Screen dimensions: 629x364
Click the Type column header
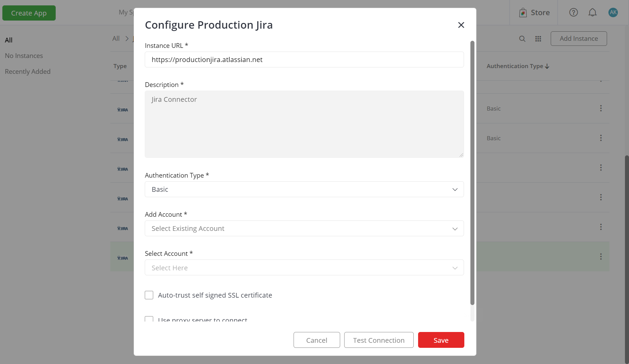click(x=120, y=66)
